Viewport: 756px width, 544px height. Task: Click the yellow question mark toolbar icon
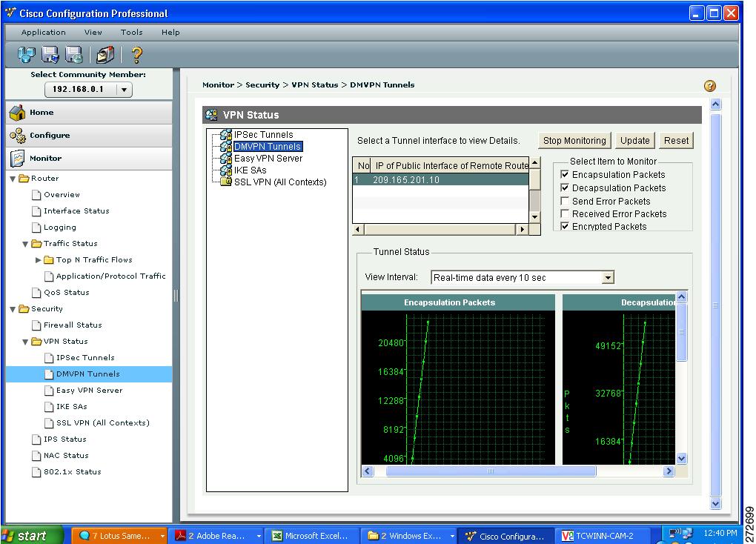[137, 55]
